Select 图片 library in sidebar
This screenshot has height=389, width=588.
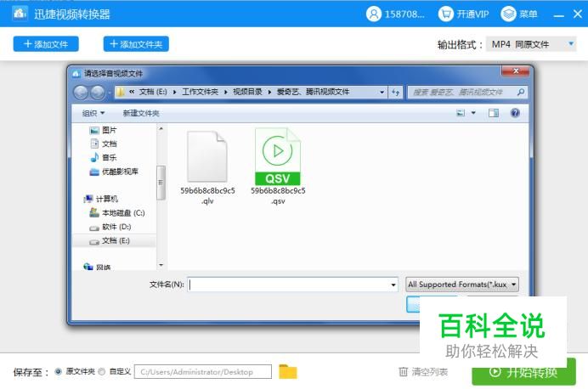[x=103, y=130]
